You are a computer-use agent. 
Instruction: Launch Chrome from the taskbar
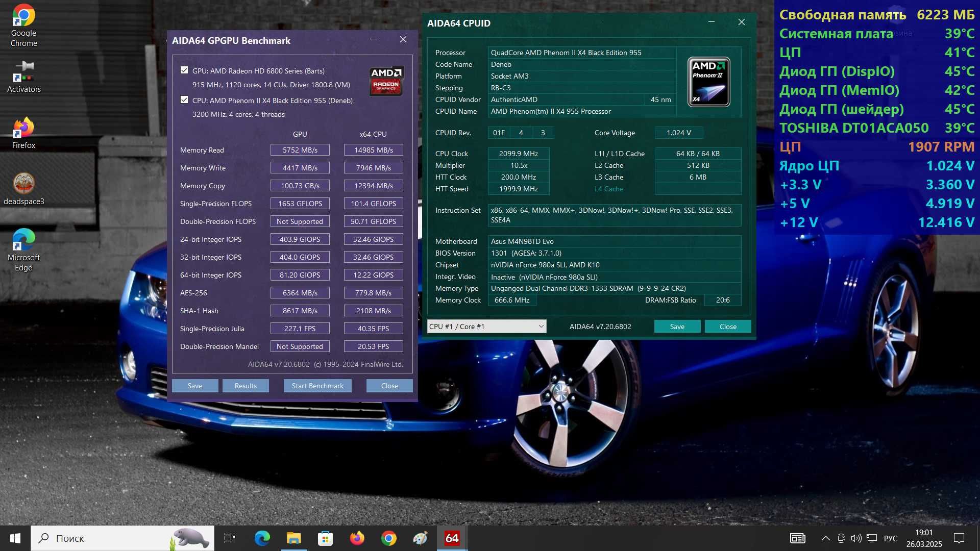pyautogui.click(x=389, y=538)
